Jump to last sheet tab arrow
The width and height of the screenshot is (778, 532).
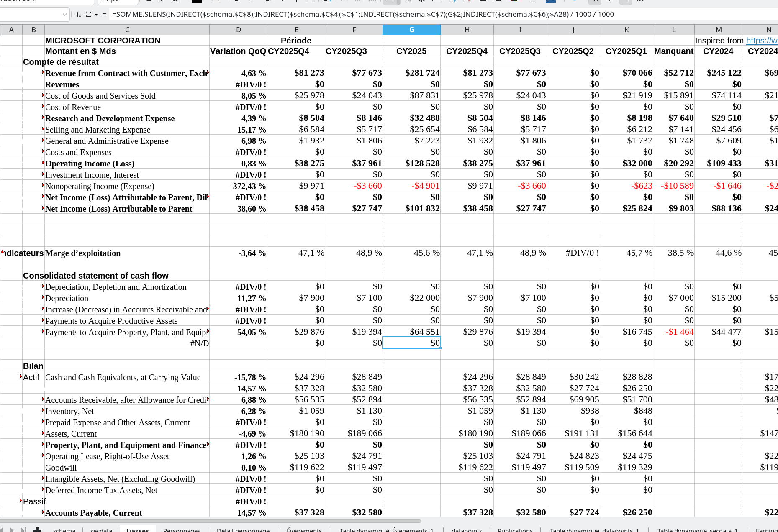(x=23, y=529)
